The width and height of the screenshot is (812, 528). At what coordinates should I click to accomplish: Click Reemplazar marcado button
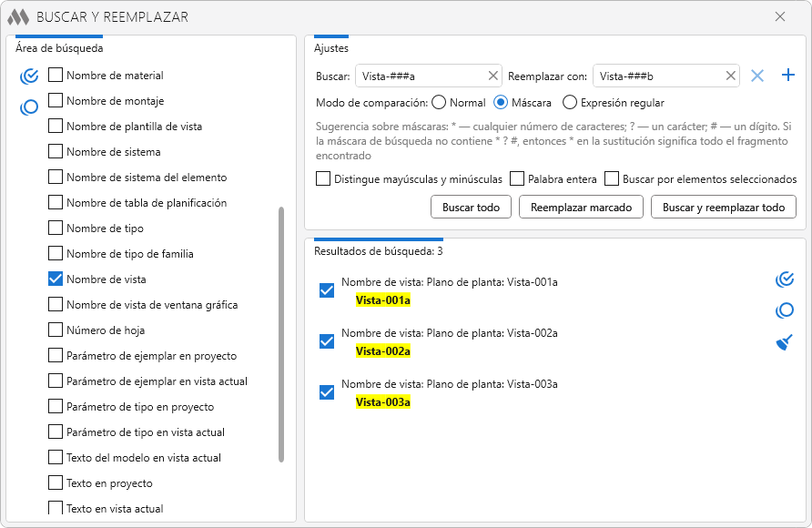581,208
